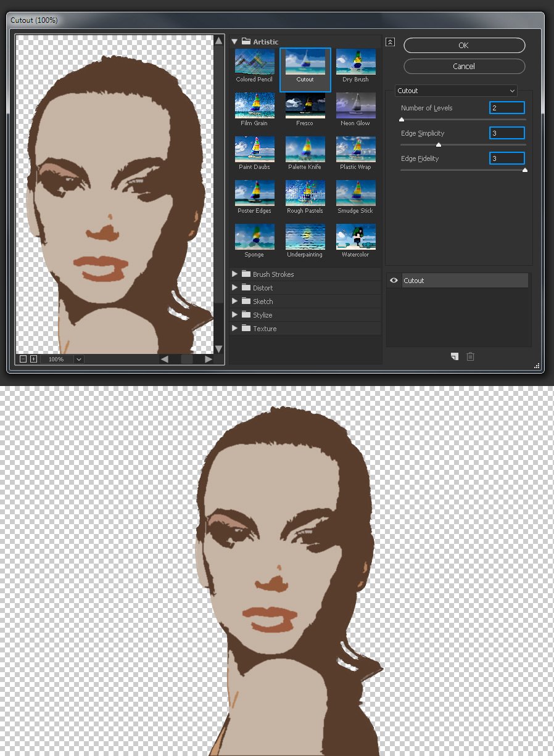Click the Edge Simplicity slider handle
This screenshot has width=554, height=756.
439,145
